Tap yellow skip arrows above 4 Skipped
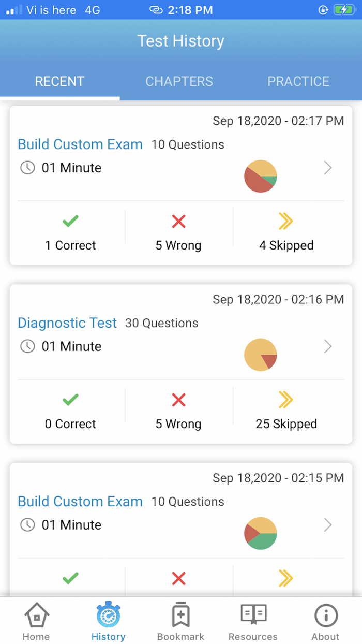This screenshot has height=644, width=362. click(x=286, y=222)
